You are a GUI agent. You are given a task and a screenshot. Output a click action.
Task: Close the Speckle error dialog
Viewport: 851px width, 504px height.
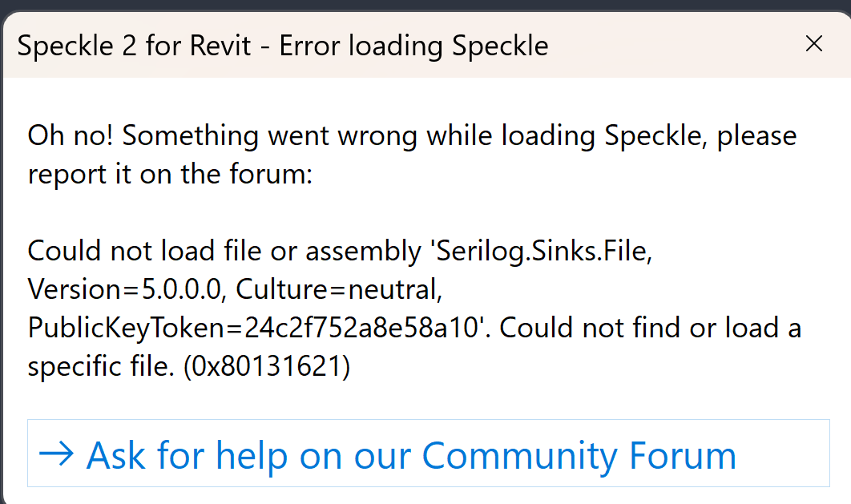pos(813,44)
